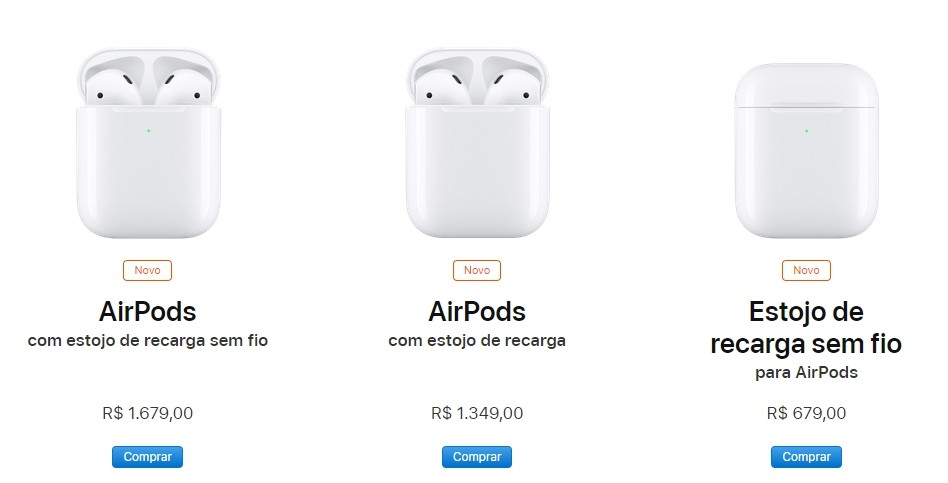The width and height of the screenshot is (948, 483).
Task: Open the 'Estojo de recarga sem fio' heading
Action: coord(806,328)
